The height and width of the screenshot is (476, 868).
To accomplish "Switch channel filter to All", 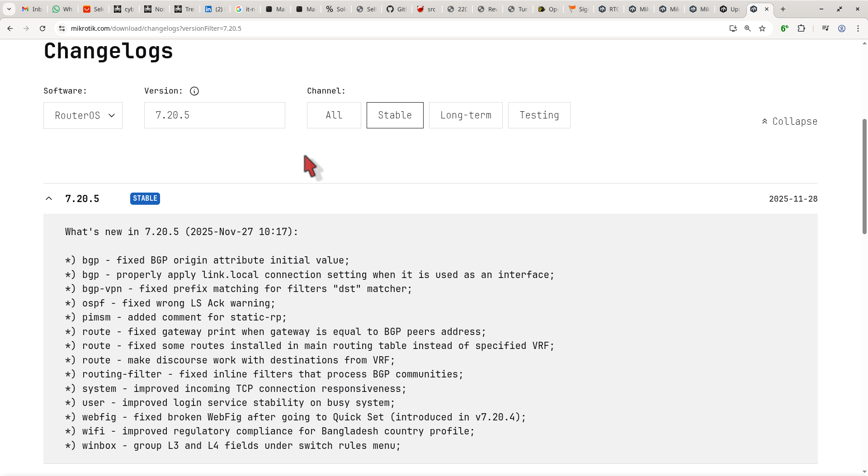I will pyautogui.click(x=334, y=115).
